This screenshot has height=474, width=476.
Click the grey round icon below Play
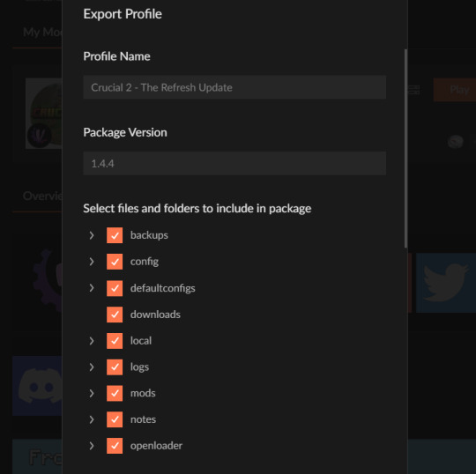456,142
